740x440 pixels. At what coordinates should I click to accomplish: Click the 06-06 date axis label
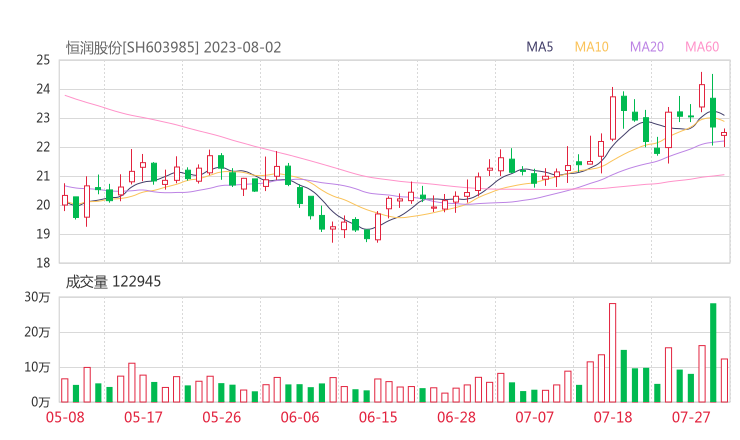tap(300, 417)
